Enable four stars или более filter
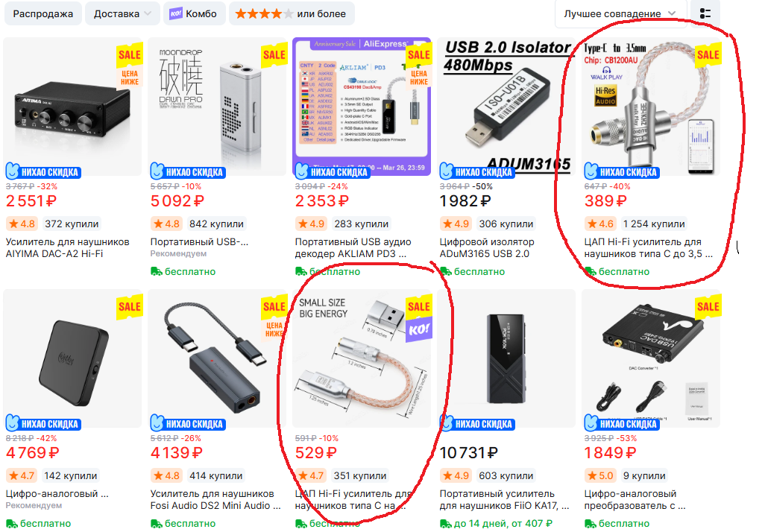The width and height of the screenshot is (765, 532). [x=292, y=13]
